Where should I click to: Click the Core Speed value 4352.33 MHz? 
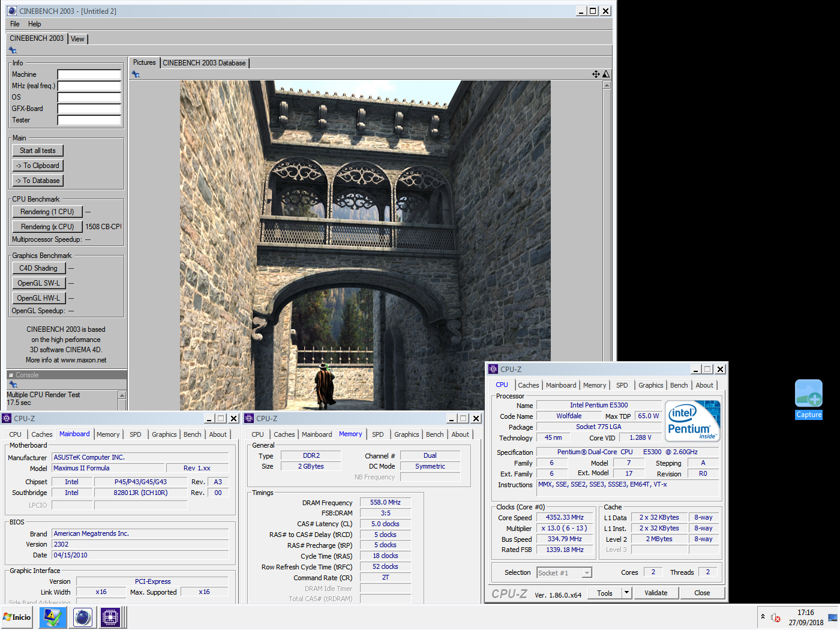[x=565, y=518]
